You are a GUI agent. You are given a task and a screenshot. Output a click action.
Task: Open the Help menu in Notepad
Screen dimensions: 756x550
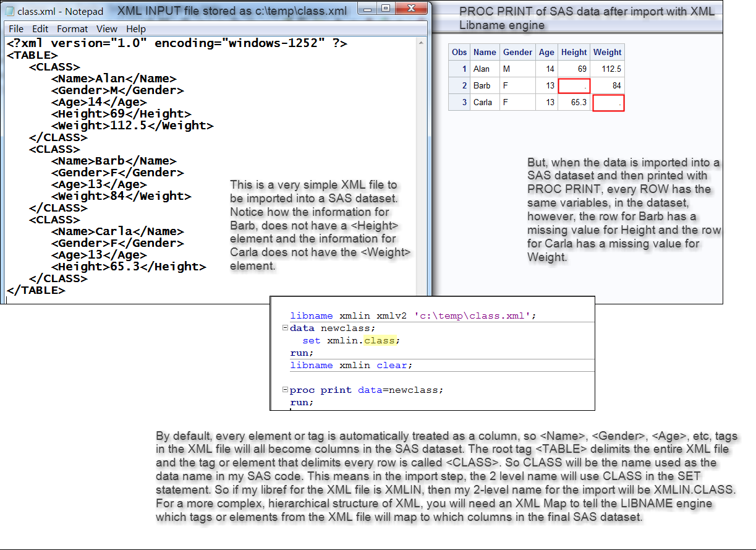(136, 28)
